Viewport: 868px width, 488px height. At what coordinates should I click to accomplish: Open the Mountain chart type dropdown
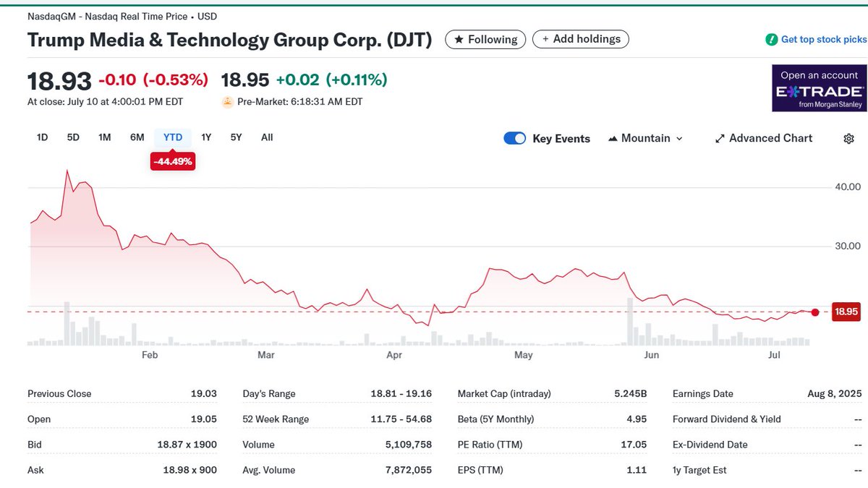click(x=645, y=138)
